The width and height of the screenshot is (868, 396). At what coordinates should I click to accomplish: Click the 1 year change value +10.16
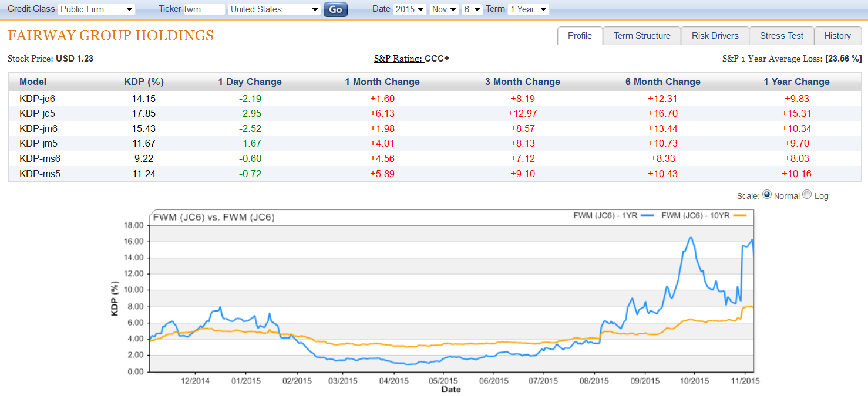click(796, 174)
